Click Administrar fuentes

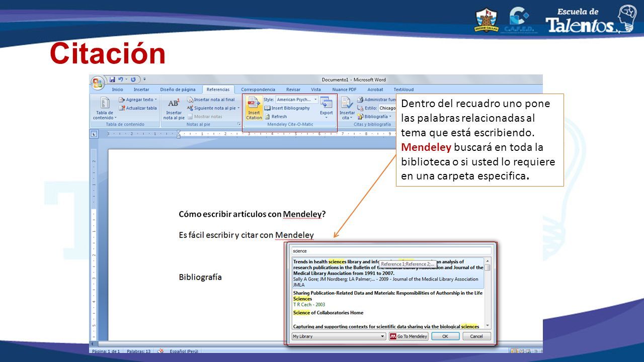[376, 100]
